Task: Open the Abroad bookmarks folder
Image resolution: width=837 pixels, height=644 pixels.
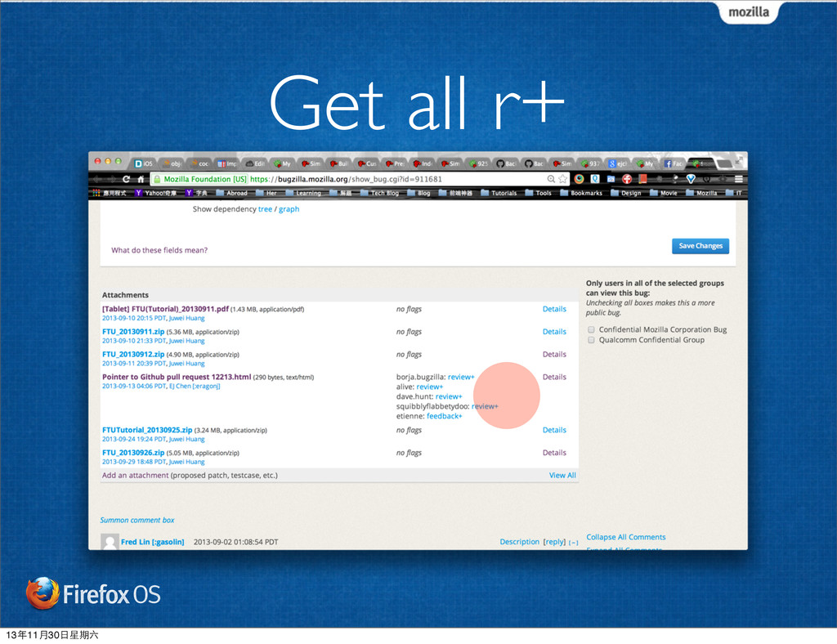Action: click(231, 193)
